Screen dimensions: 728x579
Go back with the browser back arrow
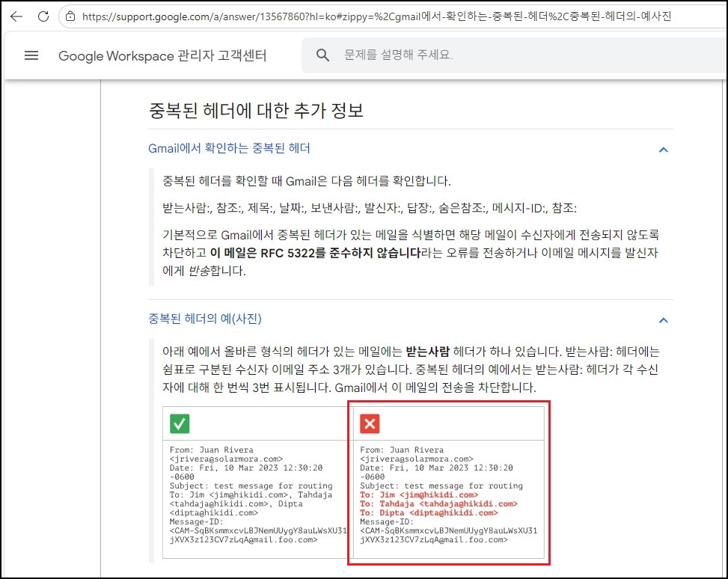pyautogui.click(x=16, y=16)
